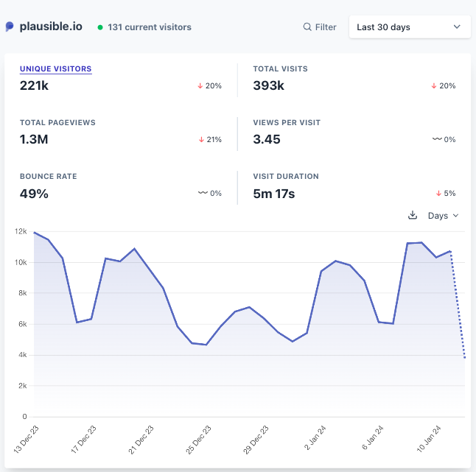Click the green current visitors dot
Screen dimensions: 476x472
click(x=100, y=27)
